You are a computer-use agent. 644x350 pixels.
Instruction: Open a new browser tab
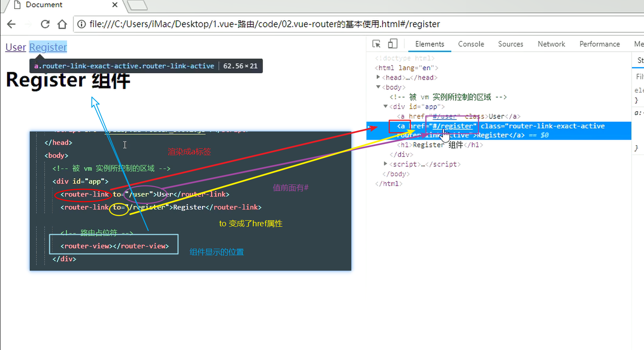(x=137, y=5)
